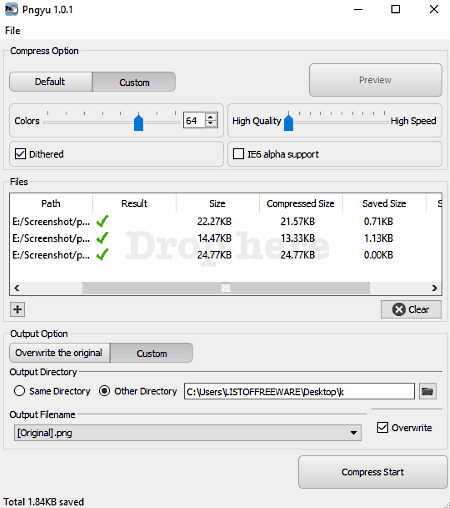Open the output folder browse icon
Screen dimensions: 450x508
pos(427,391)
